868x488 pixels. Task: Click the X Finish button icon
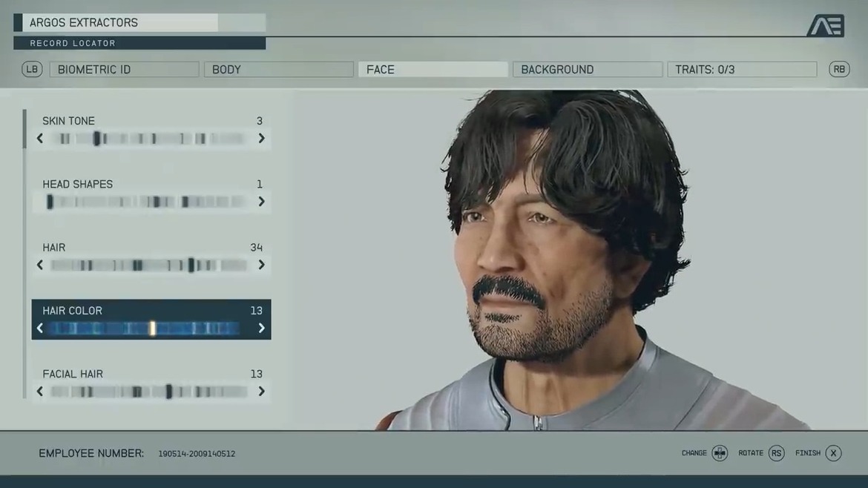(833, 453)
